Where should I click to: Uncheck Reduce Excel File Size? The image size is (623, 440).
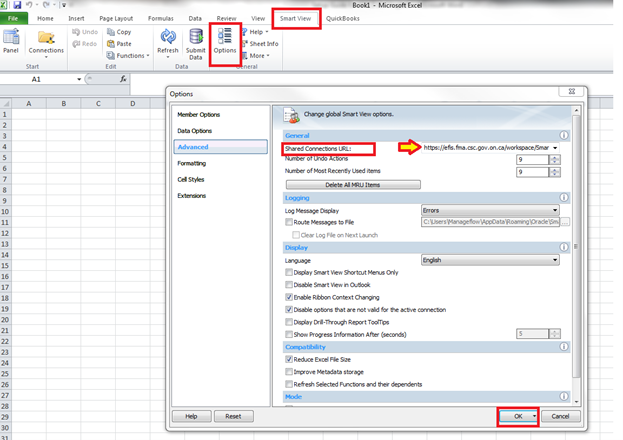click(x=290, y=359)
